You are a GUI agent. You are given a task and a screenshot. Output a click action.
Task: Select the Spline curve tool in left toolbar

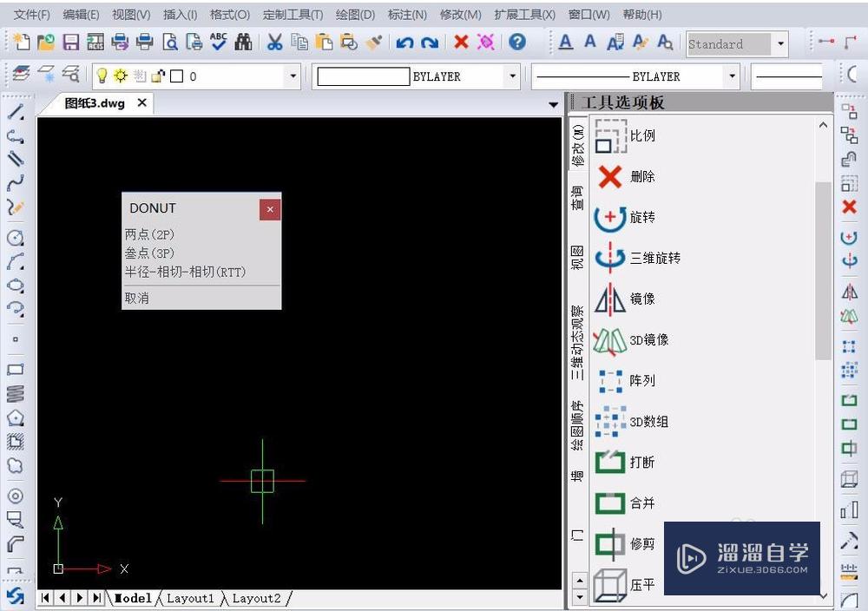click(x=16, y=182)
